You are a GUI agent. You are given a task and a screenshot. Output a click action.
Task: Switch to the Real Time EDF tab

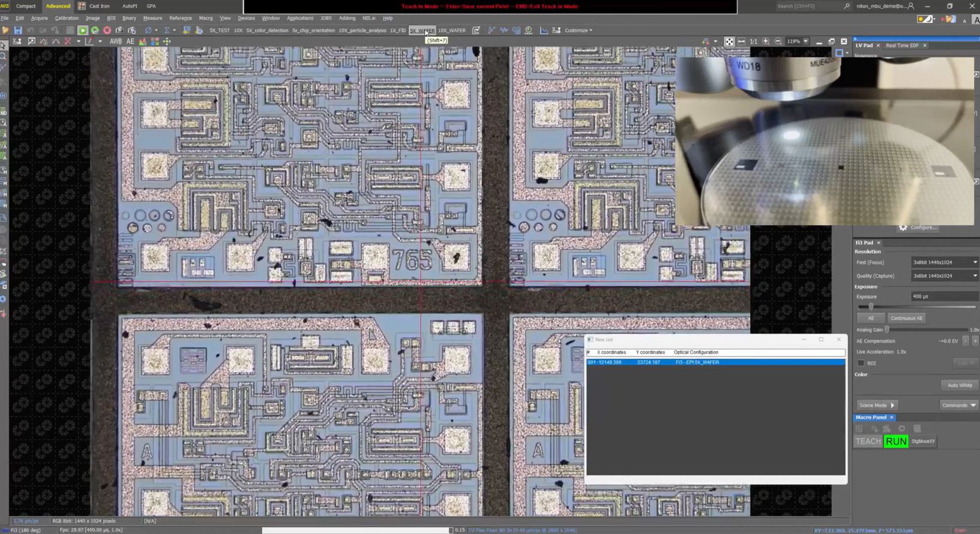(x=902, y=46)
